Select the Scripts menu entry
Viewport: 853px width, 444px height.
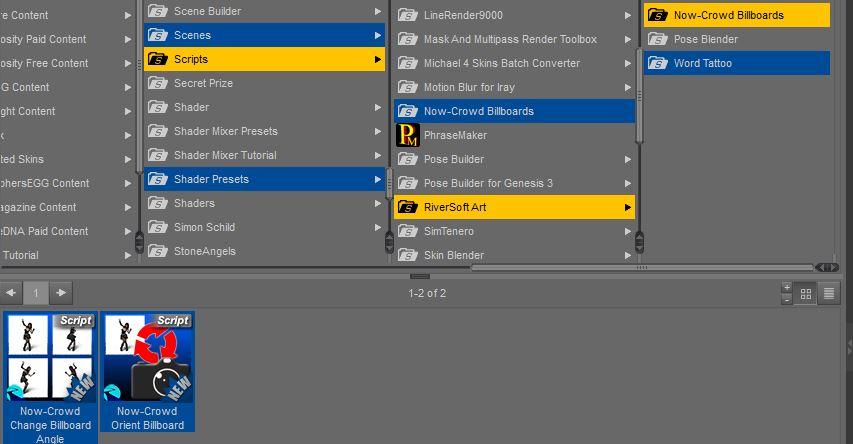tap(264, 59)
